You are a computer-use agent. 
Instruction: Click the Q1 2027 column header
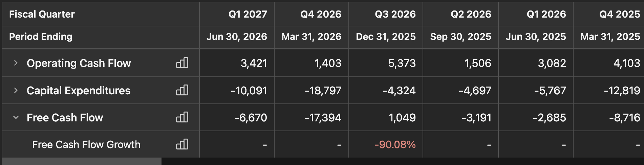(x=248, y=14)
